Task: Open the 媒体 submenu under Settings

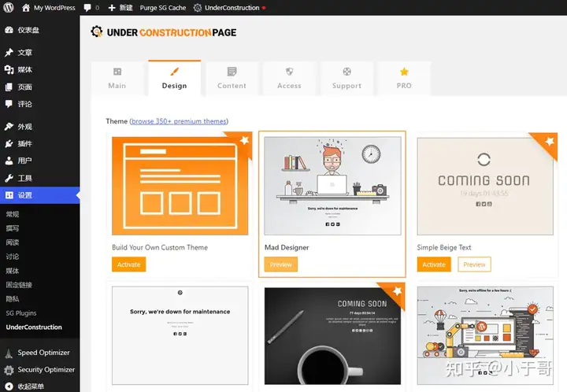Action: click(x=13, y=271)
